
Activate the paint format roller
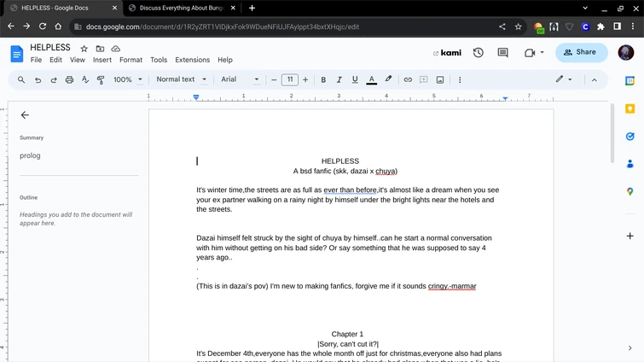point(101,79)
